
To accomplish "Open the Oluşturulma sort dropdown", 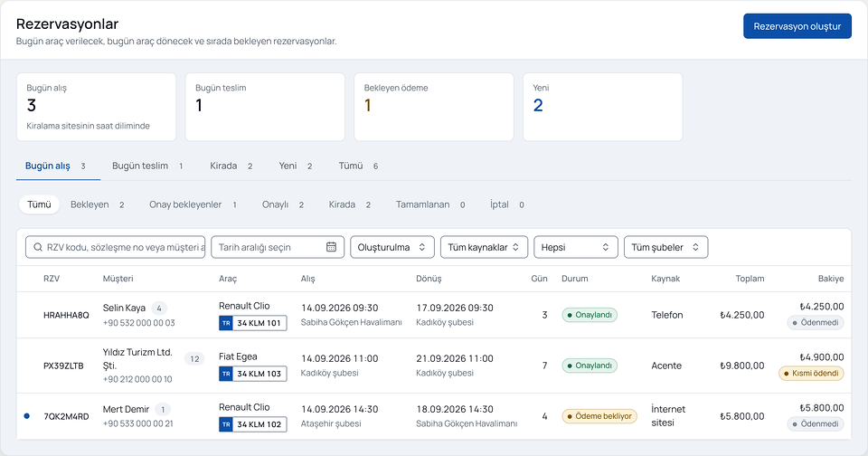I will [392, 247].
